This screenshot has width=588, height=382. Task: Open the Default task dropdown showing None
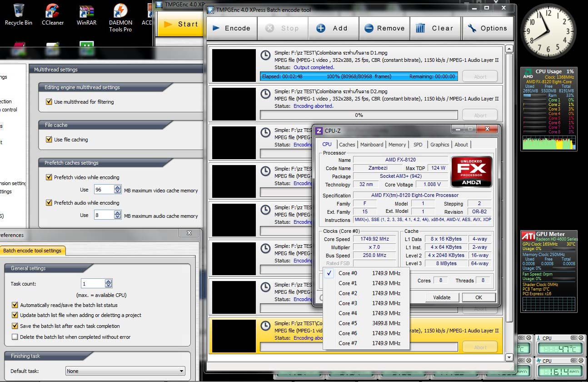coord(125,371)
